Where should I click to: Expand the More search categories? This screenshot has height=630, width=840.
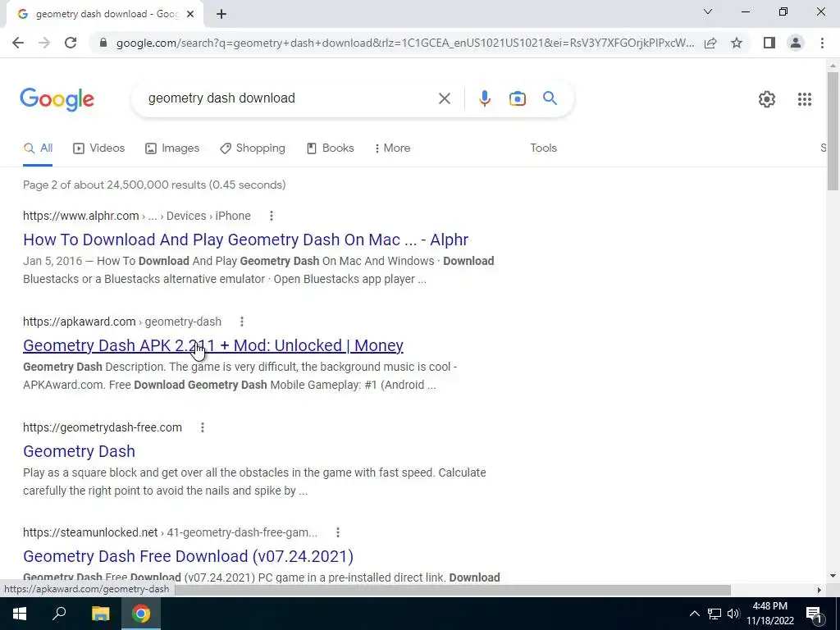(x=393, y=148)
